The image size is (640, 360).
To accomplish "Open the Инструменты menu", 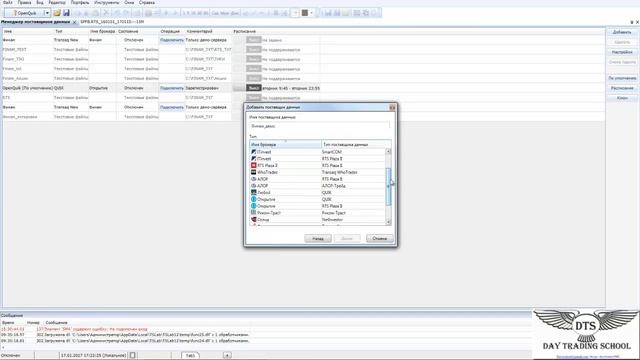I will (x=107, y=2).
